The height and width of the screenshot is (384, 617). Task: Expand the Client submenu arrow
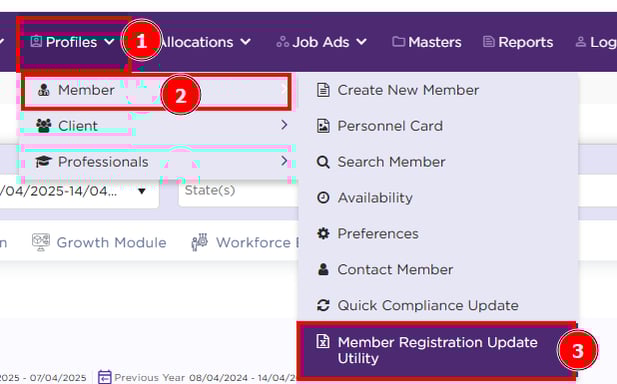tap(284, 125)
